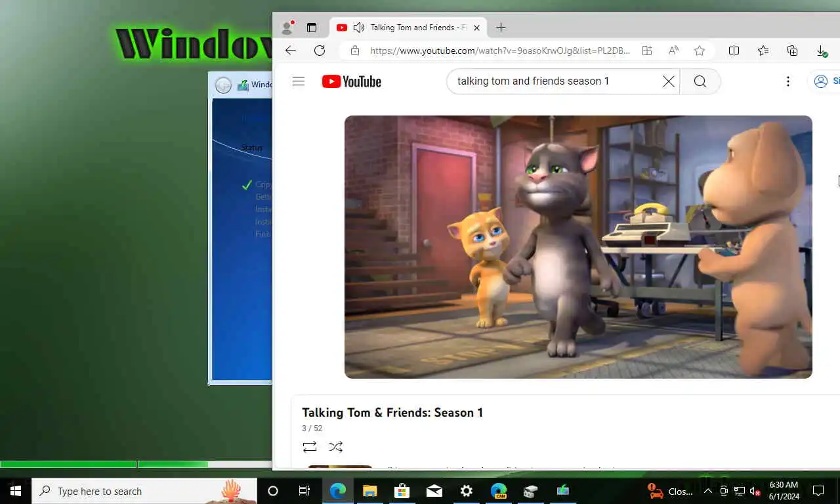Open Cortana circle icon
The image size is (840, 504).
tap(273, 491)
